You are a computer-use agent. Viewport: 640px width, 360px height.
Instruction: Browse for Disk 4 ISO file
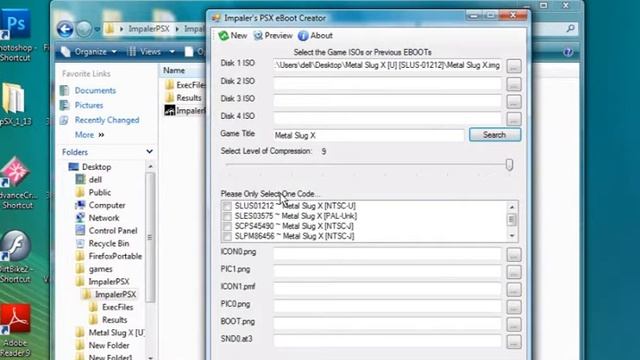tap(514, 119)
